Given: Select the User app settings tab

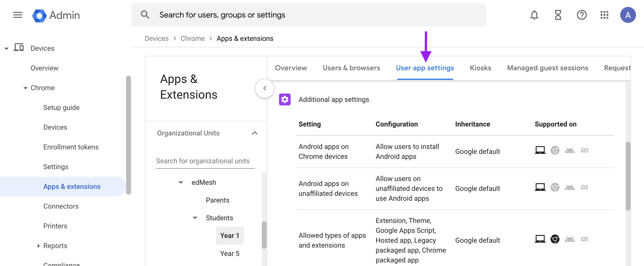Looking at the screenshot, I should click(425, 68).
